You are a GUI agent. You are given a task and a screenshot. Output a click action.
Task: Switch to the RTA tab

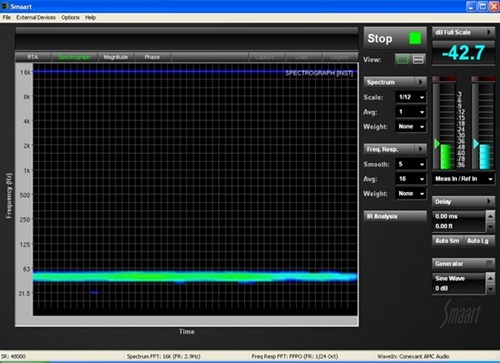(x=33, y=57)
